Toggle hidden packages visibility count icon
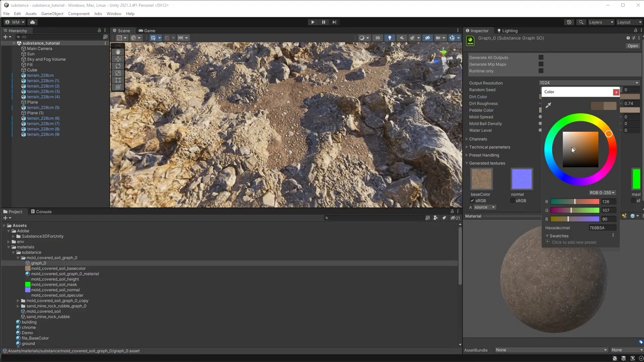The height and width of the screenshot is (362, 644). (454, 218)
